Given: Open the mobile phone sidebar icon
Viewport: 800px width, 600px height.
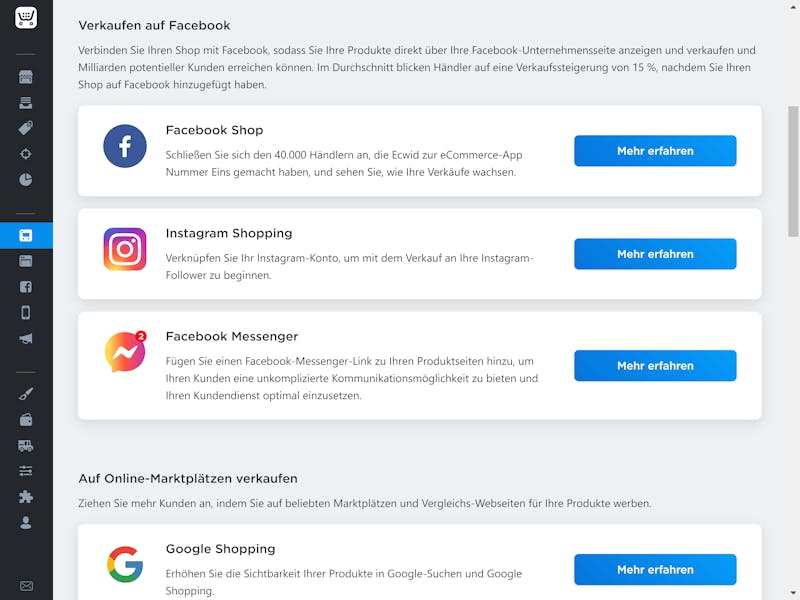Looking at the screenshot, I should tap(26, 312).
